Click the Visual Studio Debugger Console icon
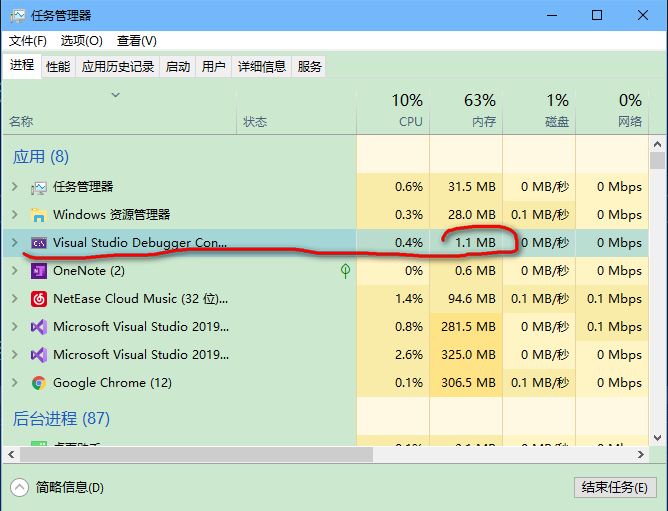 pyautogui.click(x=39, y=243)
